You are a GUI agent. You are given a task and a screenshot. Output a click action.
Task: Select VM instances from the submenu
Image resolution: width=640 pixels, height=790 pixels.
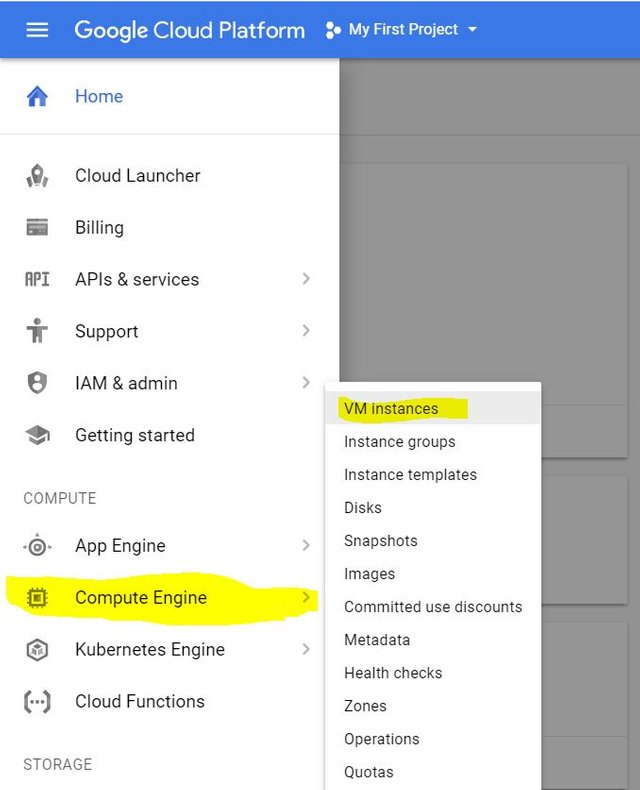391,409
